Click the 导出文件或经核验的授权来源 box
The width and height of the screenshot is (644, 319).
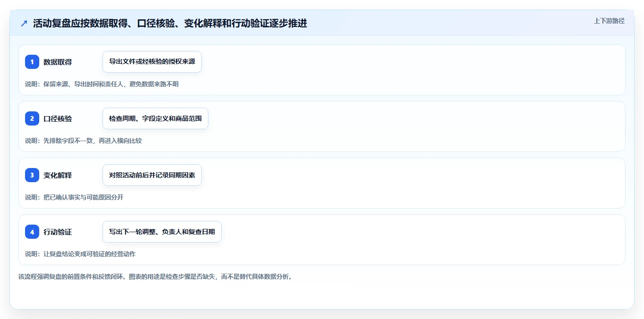click(152, 62)
